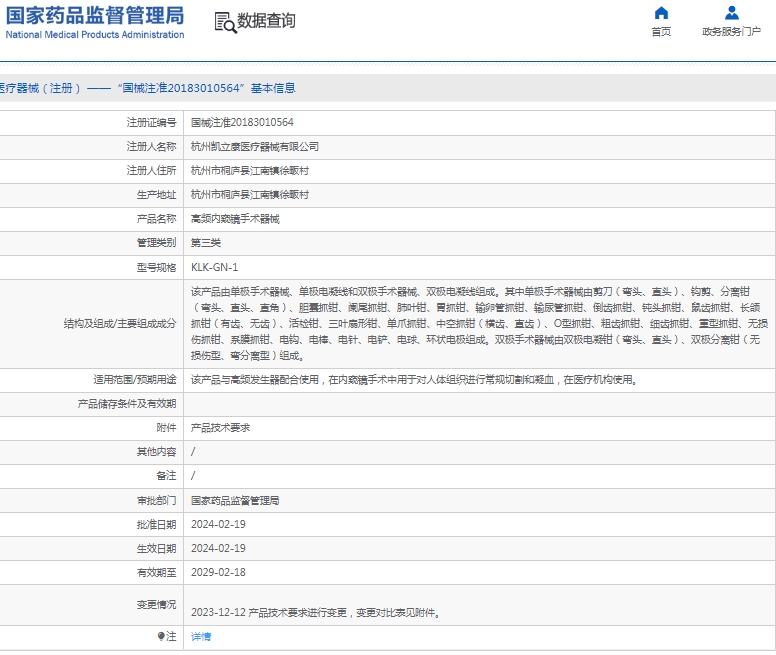Screen dimensions: 776x655
Task: Click the 注册证编号 row label
Action: (x=151, y=122)
